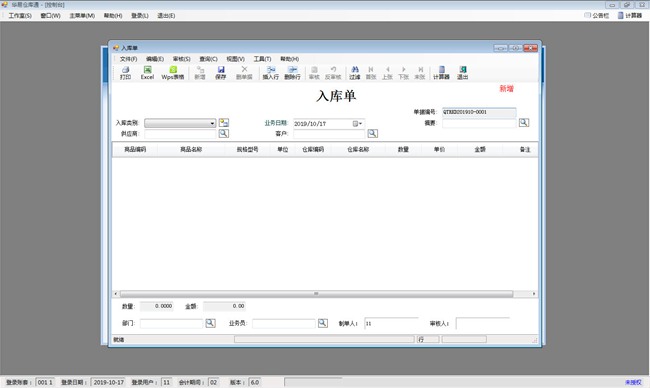Screen dimensions: 650x388
Task: Focus the 部门 input field
Action: pos(171,323)
